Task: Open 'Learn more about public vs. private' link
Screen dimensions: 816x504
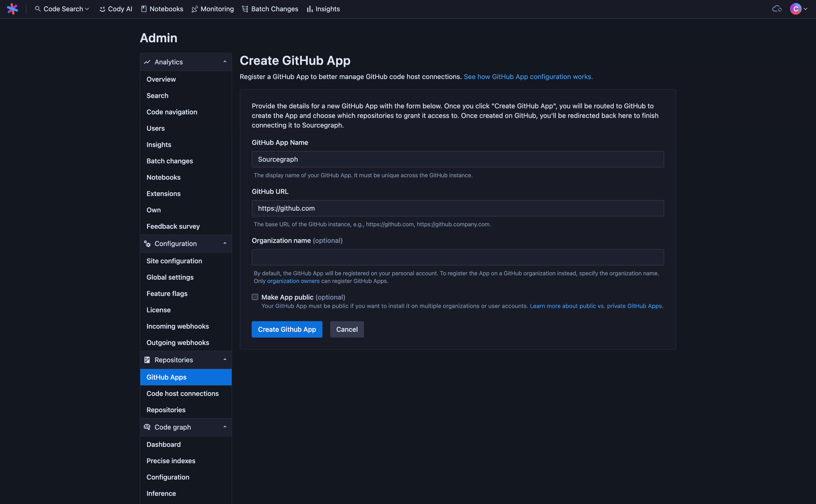Action: pos(596,306)
